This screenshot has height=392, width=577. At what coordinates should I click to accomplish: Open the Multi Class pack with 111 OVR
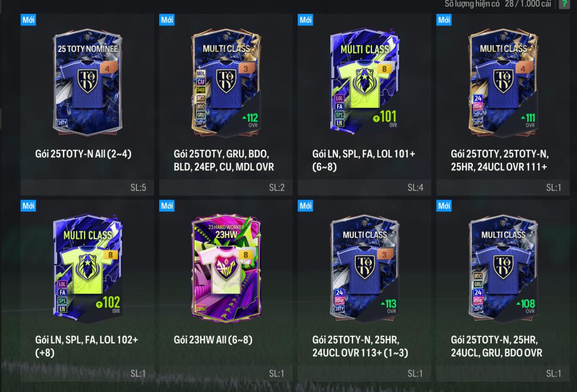pos(503,82)
